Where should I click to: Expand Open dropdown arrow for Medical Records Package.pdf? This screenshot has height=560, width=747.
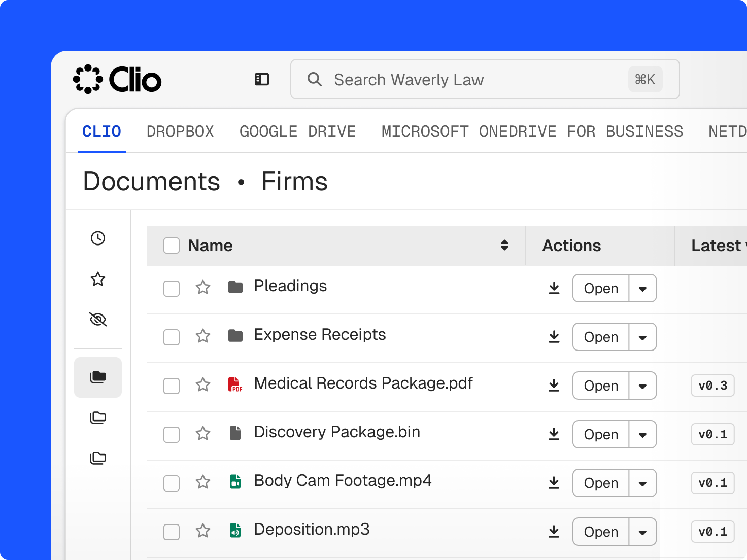pos(642,386)
